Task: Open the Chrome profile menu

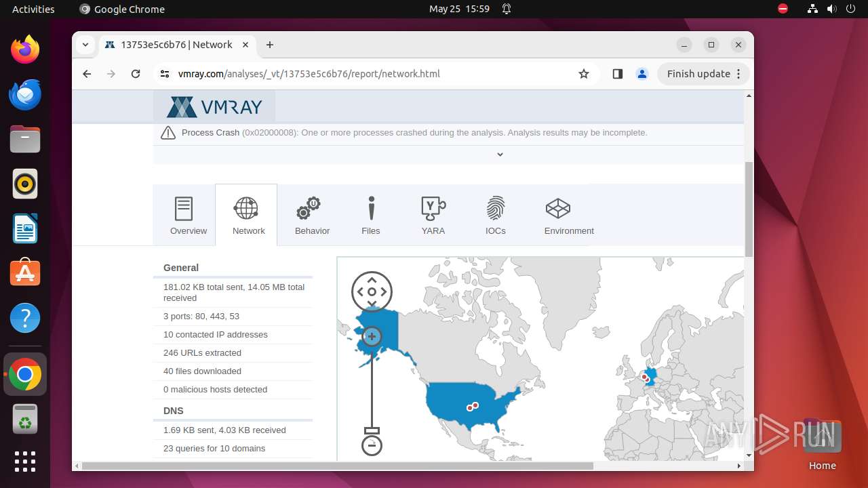Action: (642, 74)
